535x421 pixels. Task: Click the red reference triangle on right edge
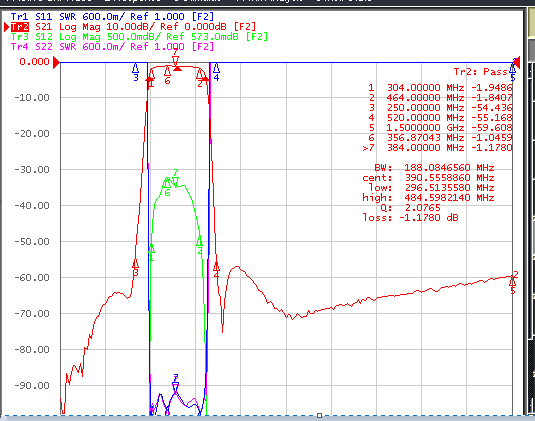(x=517, y=62)
